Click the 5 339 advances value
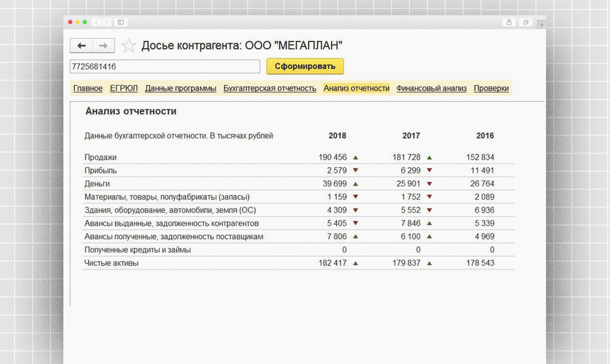Image resolution: width=610 pixels, height=364 pixels. 484,223
